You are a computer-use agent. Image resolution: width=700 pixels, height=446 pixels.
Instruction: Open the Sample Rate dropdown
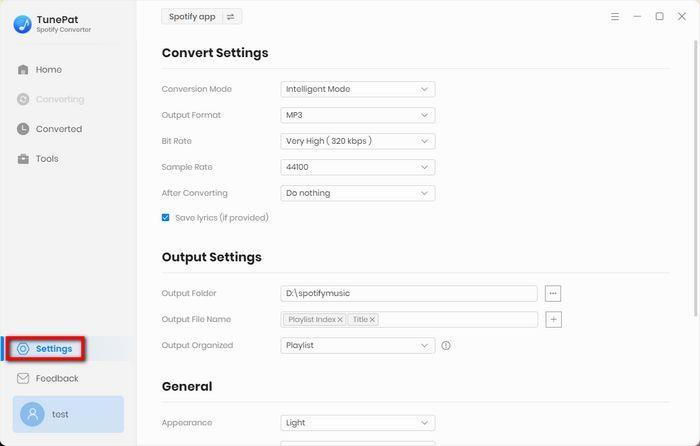tap(357, 167)
